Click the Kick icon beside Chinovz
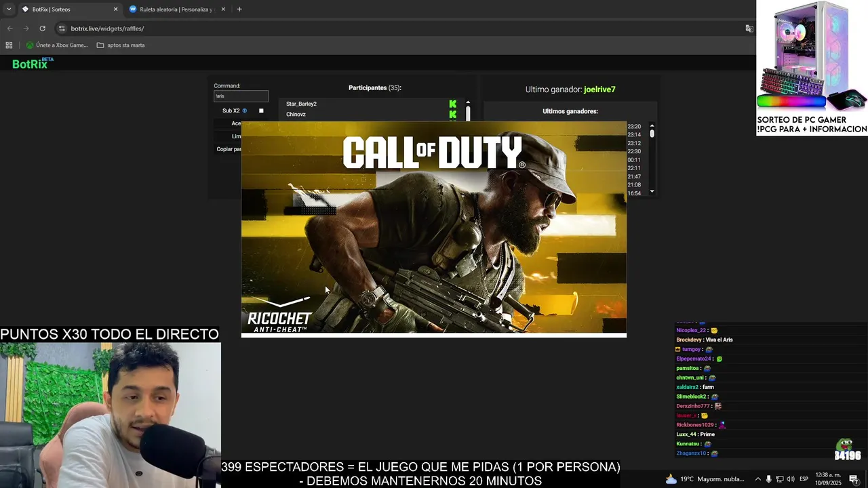This screenshot has height=488, width=868. [453, 115]
